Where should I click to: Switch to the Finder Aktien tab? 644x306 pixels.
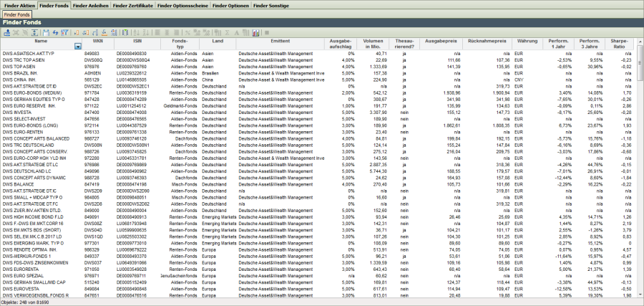pyautogui.click(x=19, y=5)
